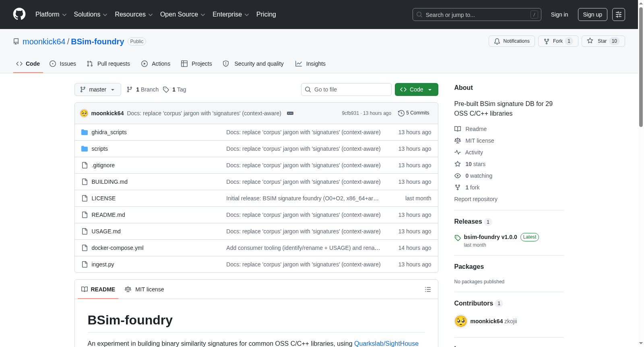Open the appearance settings icon button
This screenshot has width=644, height=347.
point(619,15)
